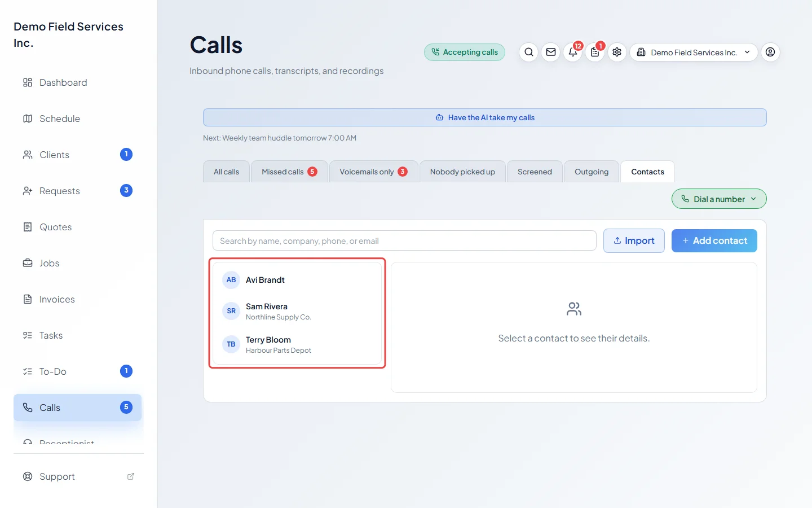Open the search magnifier icon in header
This screenshot has height=508, width=812.
click(528, 52)
